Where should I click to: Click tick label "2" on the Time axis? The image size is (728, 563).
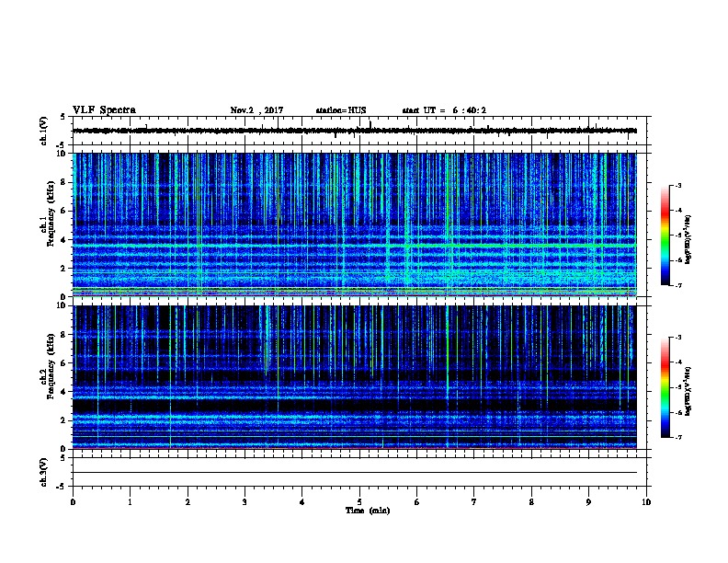pos(188,502)
